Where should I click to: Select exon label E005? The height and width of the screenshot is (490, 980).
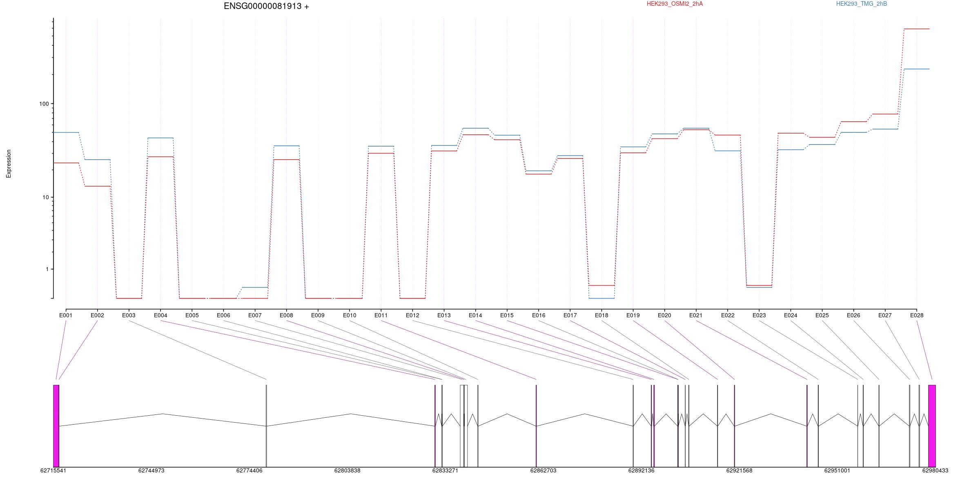tap(192, 315)
